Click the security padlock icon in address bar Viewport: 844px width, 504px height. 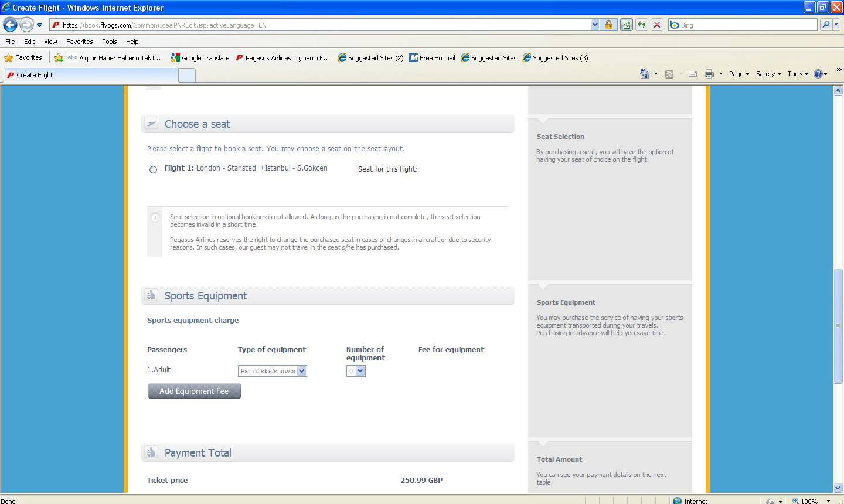[x=608, y=25]
